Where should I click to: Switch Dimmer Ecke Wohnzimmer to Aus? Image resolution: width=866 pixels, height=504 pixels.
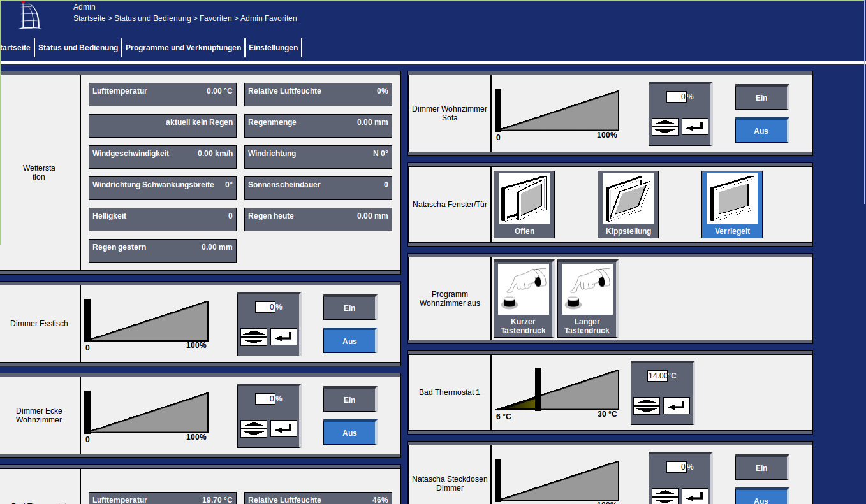pos(350,432)
